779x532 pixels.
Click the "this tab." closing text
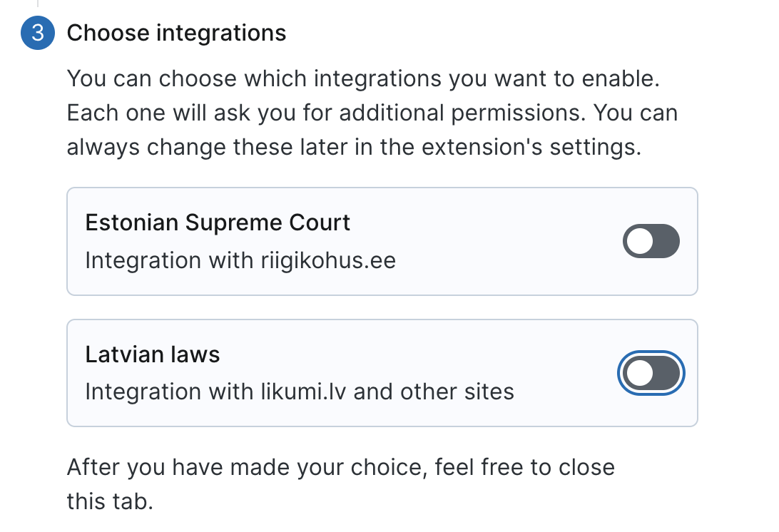point(110,501)
